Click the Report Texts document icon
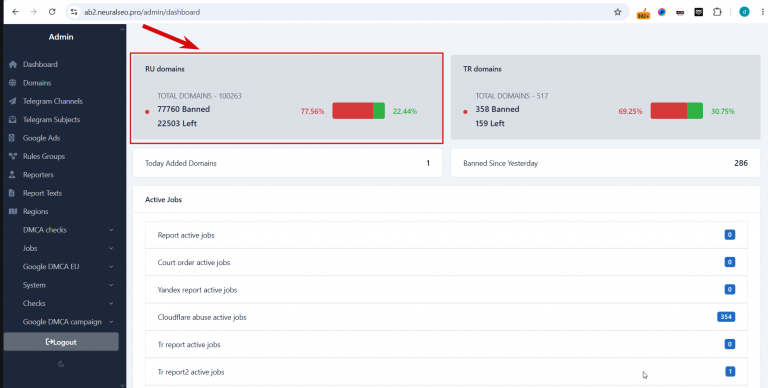768x388 pixels. pos(13,193)
